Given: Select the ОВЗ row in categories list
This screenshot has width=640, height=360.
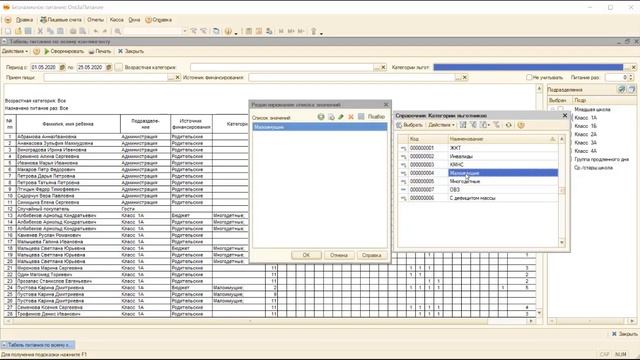Looking at the screenshot, I should (478, 190).
